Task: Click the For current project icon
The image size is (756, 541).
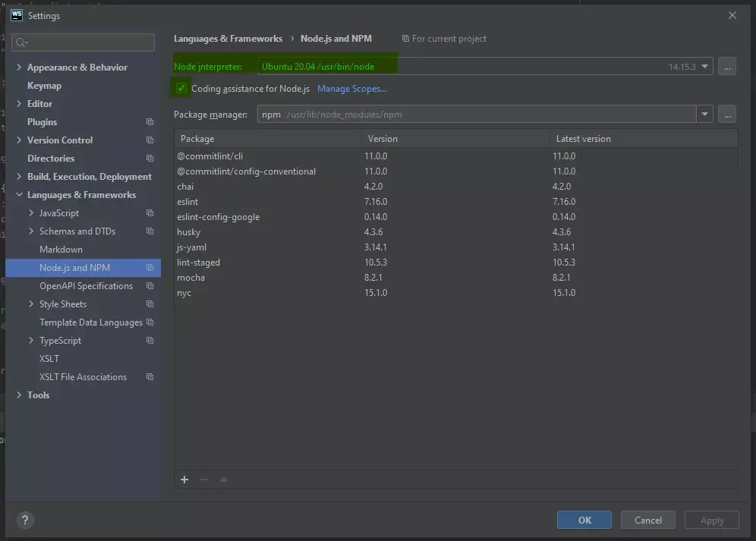Action: pos(405,39)
